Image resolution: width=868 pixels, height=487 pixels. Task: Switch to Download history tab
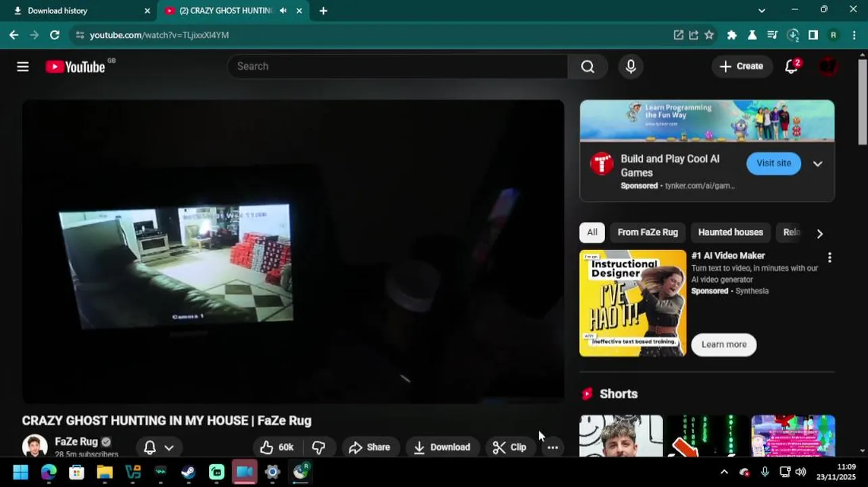pyautogui.click(x=80, y=11)
